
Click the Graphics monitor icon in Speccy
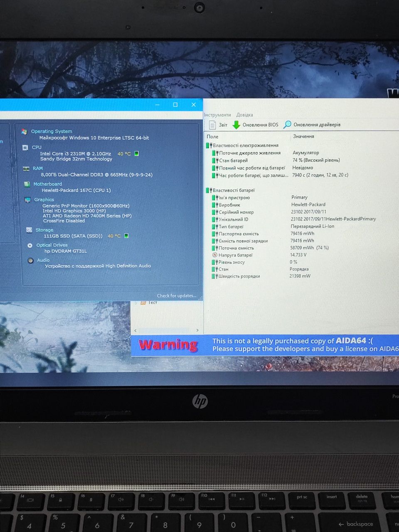[28, 200]
